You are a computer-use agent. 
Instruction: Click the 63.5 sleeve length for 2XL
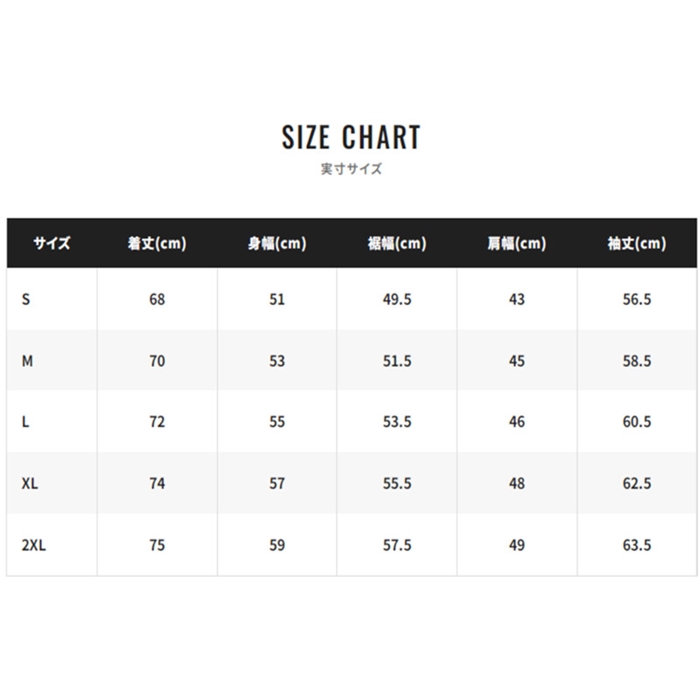pos(637,545)
